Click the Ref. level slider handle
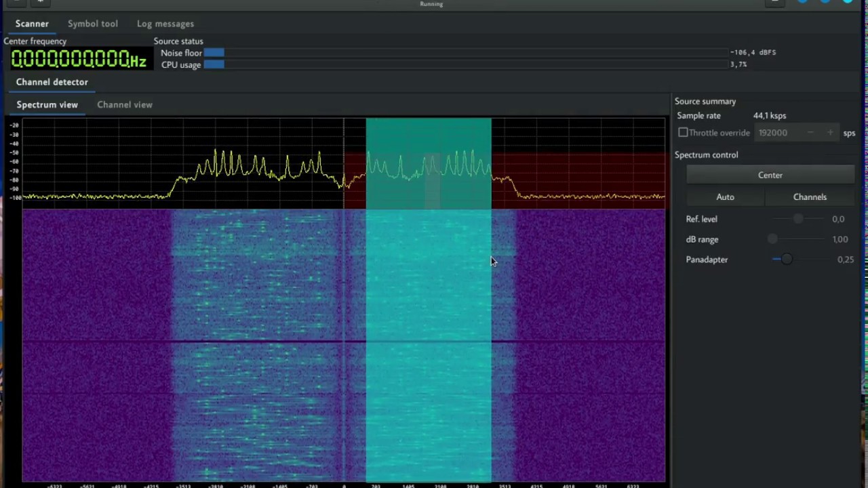Image resolution: width=868 pixels, height=488 pixels. tap(798, 219)
